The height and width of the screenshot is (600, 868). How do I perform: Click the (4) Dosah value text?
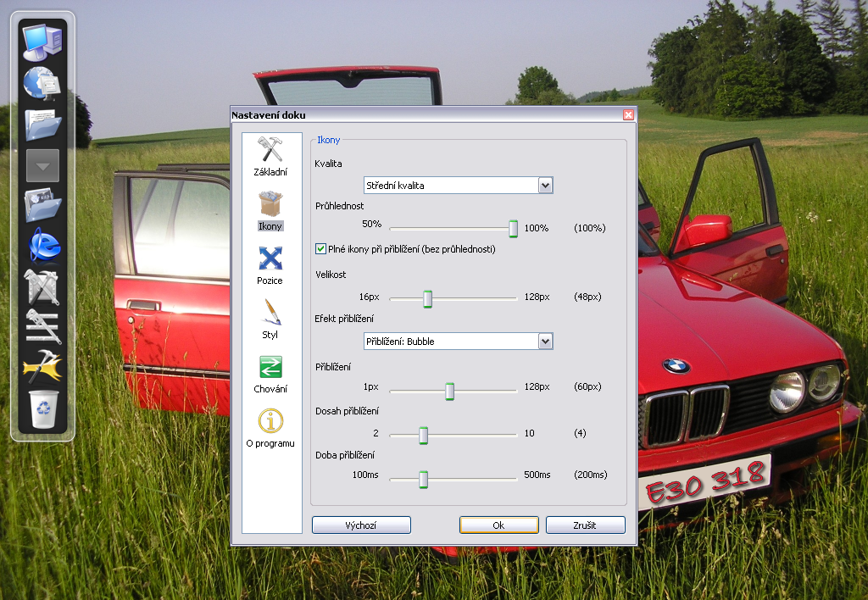click(580, 433)
